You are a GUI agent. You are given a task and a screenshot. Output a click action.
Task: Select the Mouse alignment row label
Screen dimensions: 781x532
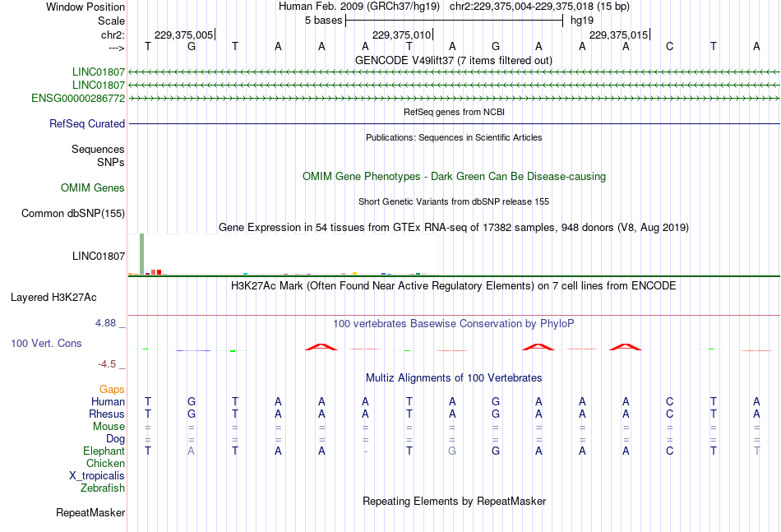(109, 427)
